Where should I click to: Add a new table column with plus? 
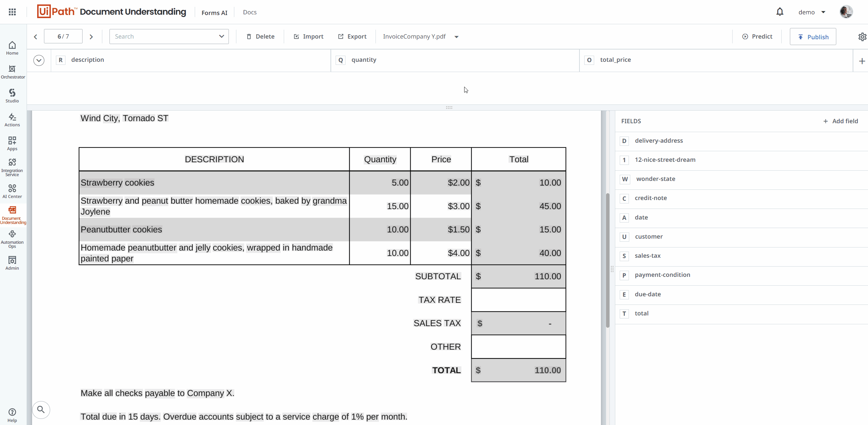pyautogui.click(x=862, y=61)
